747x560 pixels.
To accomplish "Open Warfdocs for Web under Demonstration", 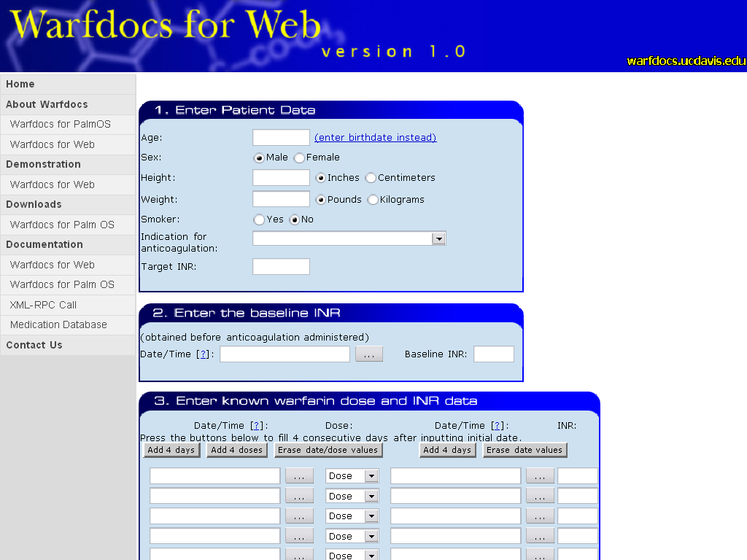I will (x=68, y=184).
